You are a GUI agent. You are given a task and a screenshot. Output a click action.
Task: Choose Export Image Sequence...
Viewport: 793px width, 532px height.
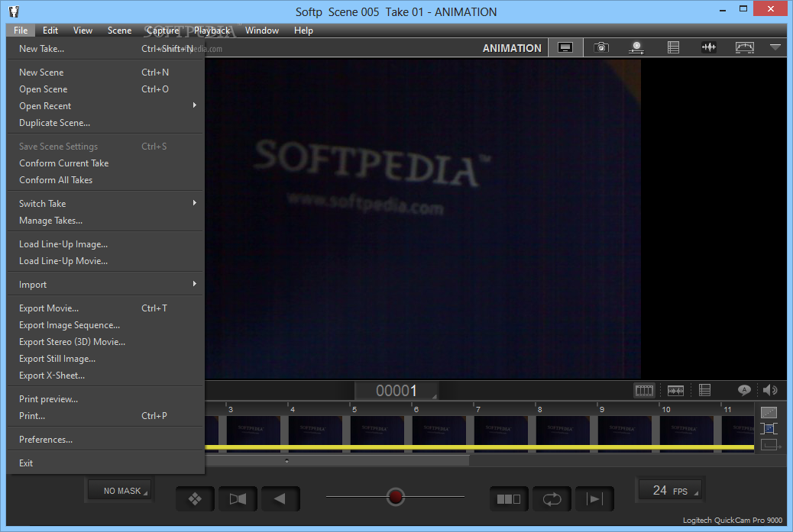tap(105, 325)
